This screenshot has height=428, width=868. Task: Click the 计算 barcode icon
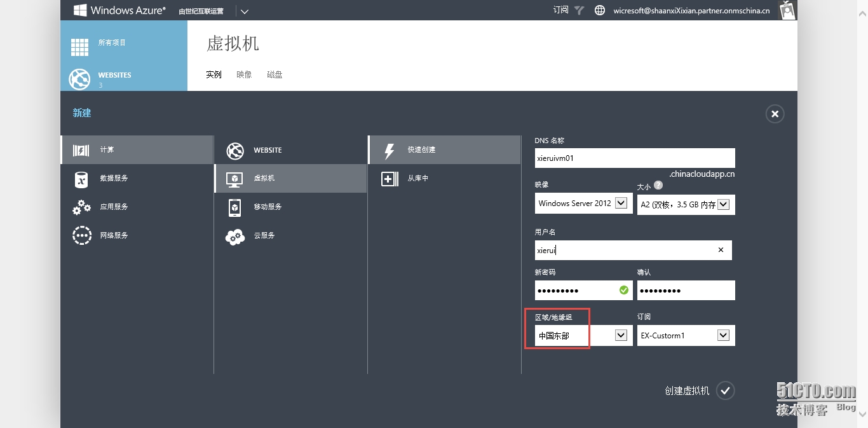click(81, 150)
